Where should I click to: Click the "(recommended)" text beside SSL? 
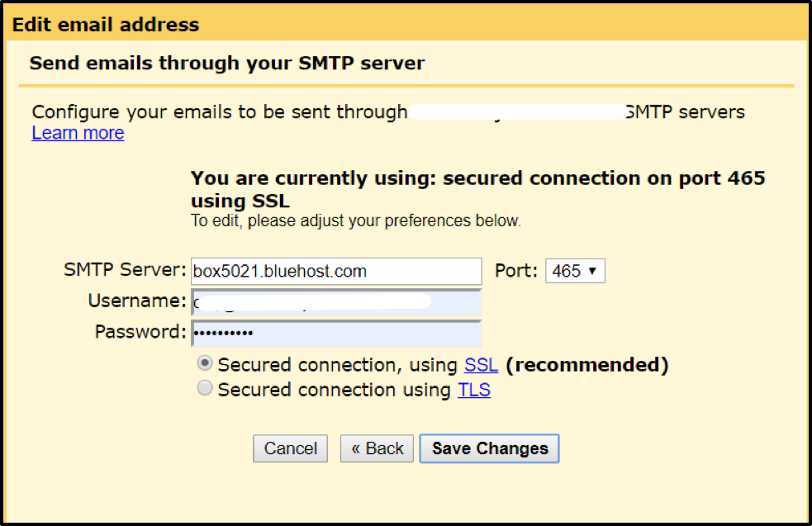pos(586,365)
